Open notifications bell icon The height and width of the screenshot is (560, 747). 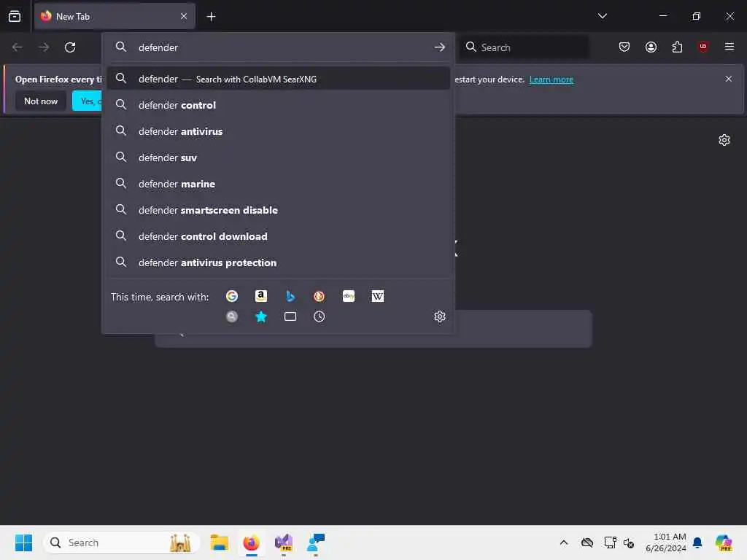point(697,542)
